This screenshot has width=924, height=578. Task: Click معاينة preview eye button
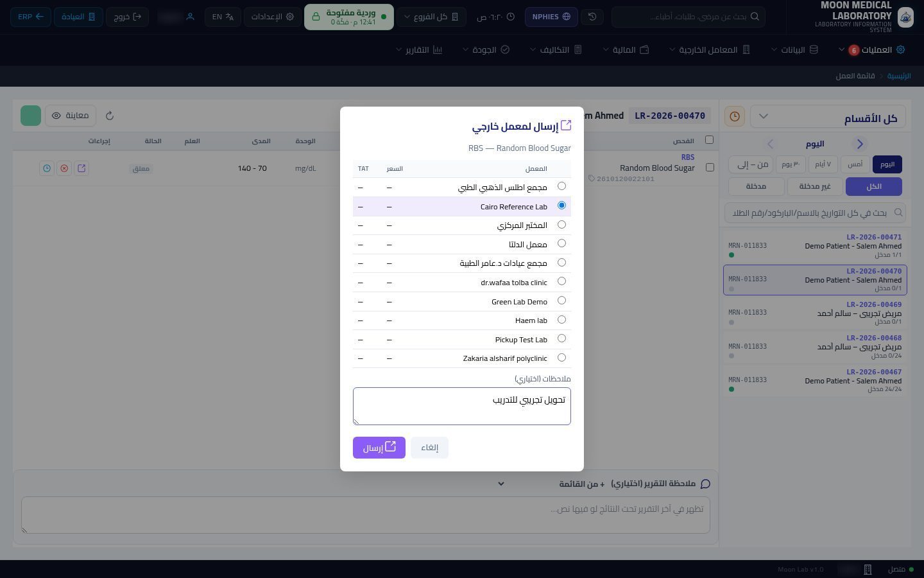70,116
